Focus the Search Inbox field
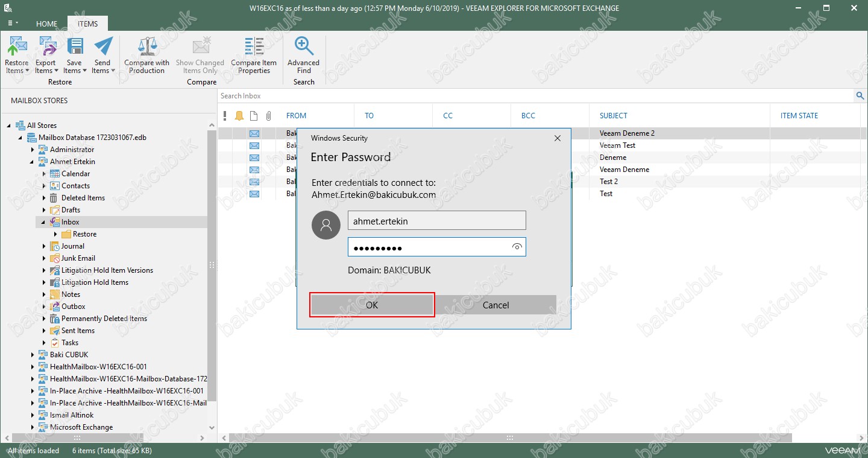868x458 pixels. [535, 96]
